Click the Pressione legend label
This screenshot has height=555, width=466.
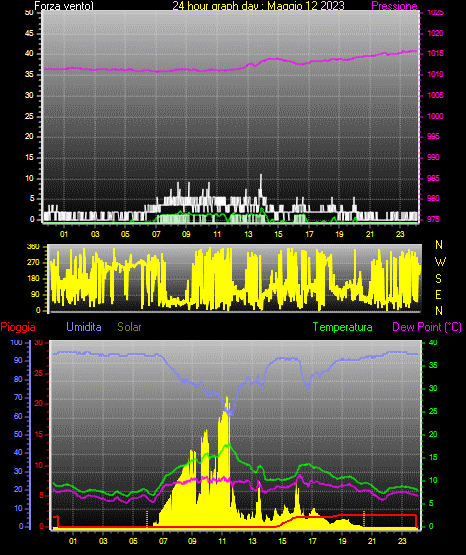(x=394, y=6)
